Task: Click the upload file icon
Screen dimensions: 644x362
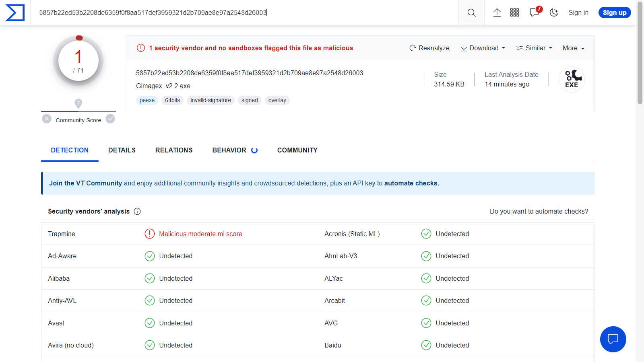Action: 497,13
